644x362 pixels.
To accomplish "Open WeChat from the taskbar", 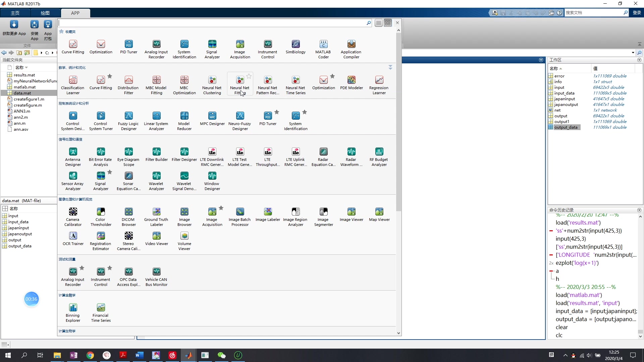I will click(222, 355).
